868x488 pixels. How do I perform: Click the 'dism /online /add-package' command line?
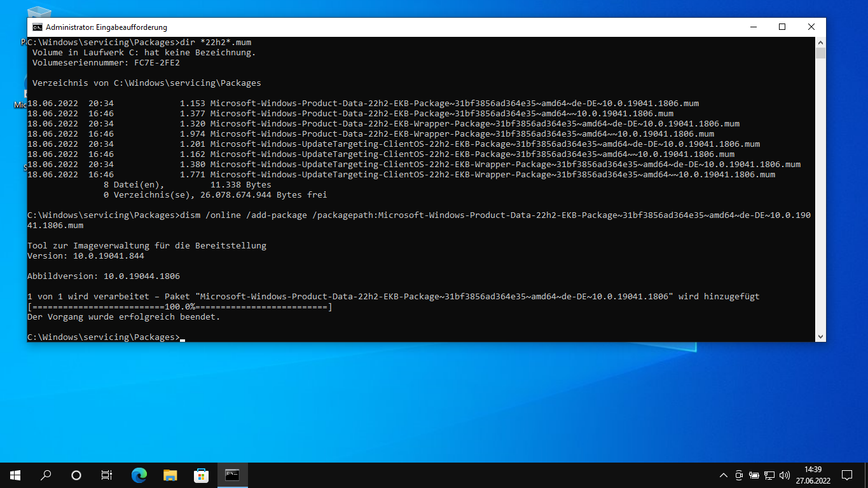pos(419,220)
